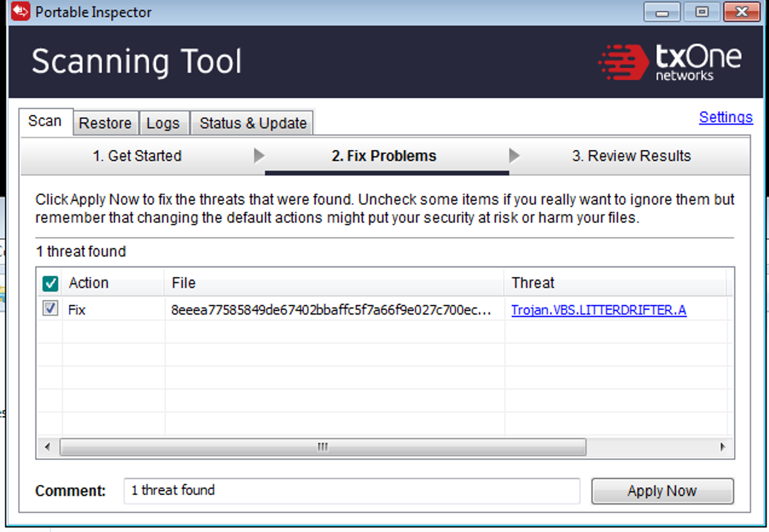
Task: Open Trojan.VBS.LITTERDRIFTER.A threat details link
Action: click(598, 310)
